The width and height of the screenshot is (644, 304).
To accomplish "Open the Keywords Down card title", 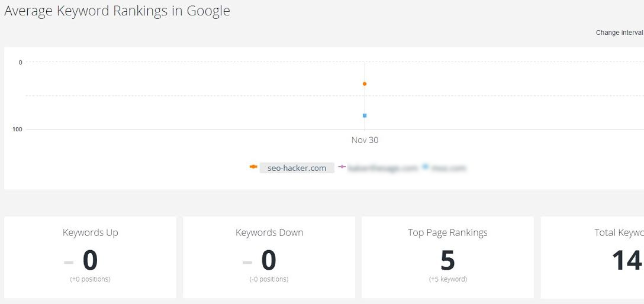I will (269, 232).
